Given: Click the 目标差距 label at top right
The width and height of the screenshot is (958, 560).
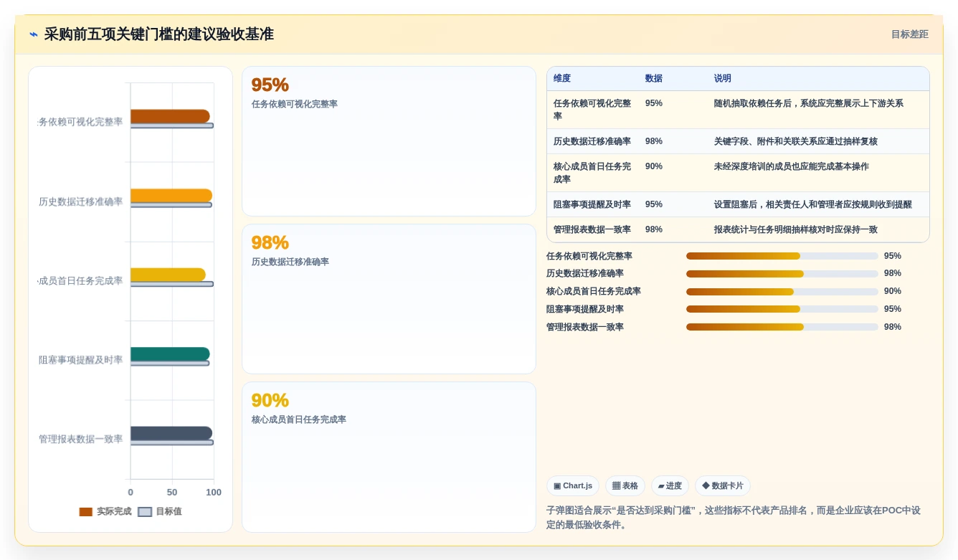Looking at the screenshot, I should tap(909, 34).
